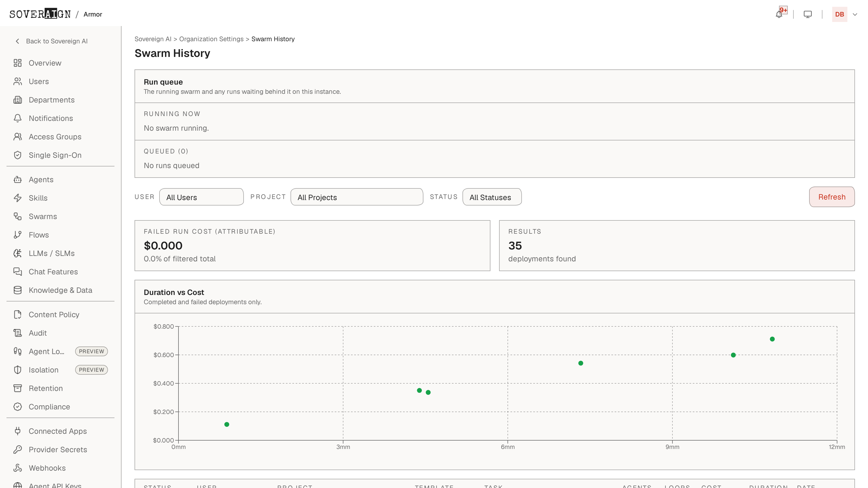Click the Knowledge & Data database icon
The height and width of the screenshot is (488, 868).
18,290
